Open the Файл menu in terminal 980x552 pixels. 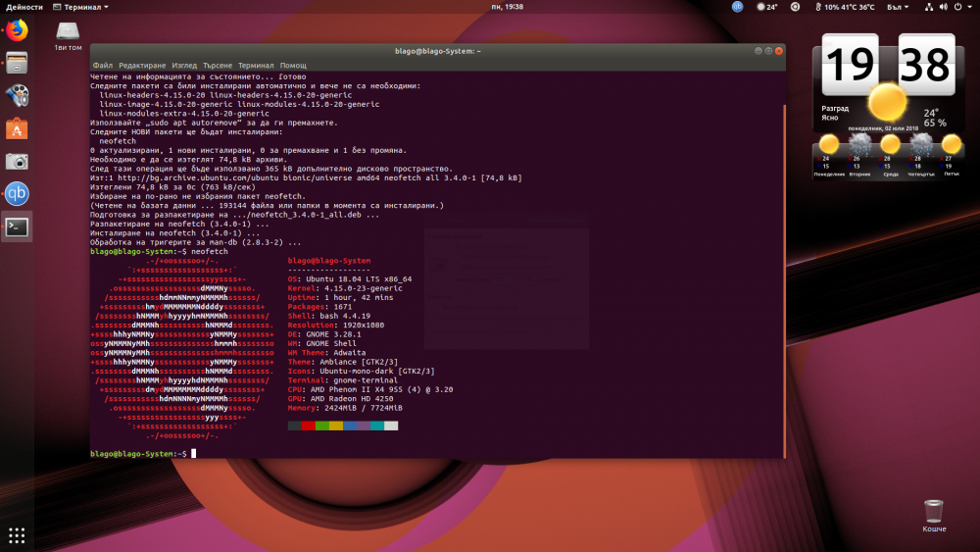pos(103,65)
